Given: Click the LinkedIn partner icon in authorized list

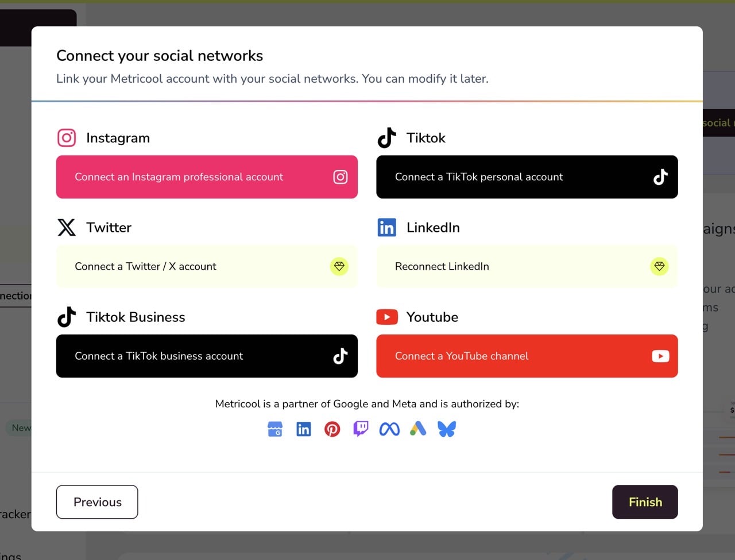Looking at the screenshot, I should [x=304, y=429].
